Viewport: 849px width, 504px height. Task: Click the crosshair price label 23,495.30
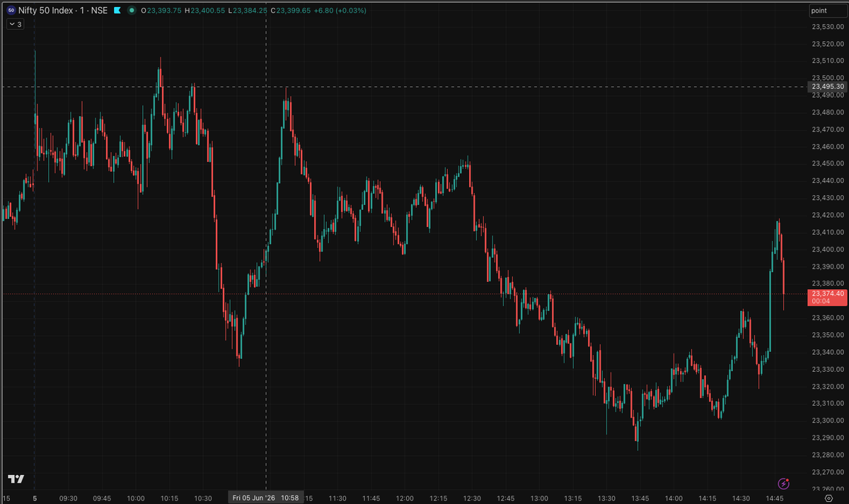pyautogui.click(x=827, y=86)
